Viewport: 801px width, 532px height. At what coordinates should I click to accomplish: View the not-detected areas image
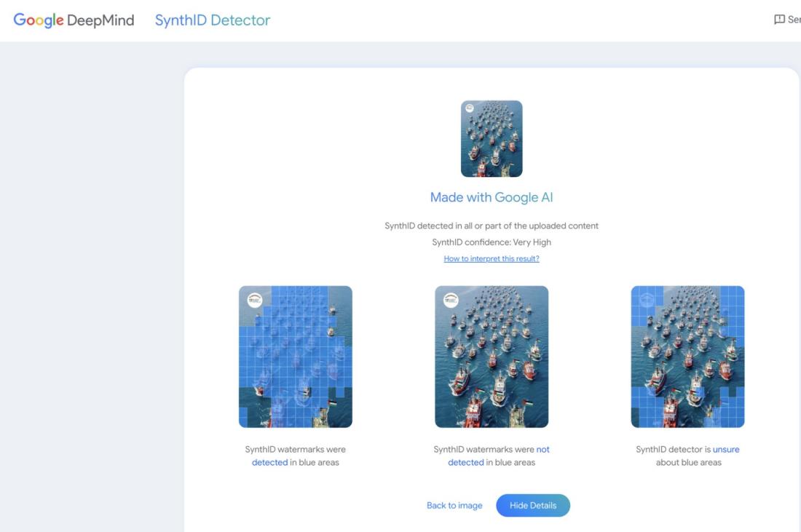(492, 357)
